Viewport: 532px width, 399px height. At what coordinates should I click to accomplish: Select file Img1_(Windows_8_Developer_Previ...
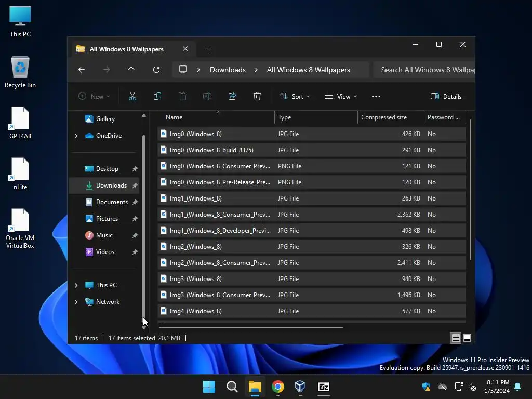[x=312, y=231]
